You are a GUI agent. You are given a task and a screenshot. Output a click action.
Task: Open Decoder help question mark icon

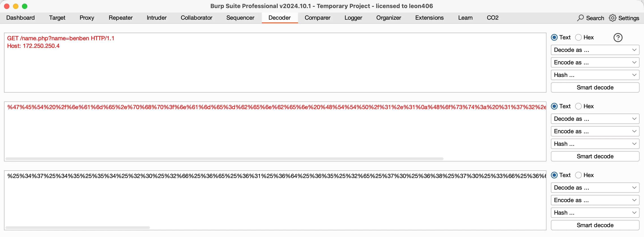click(x=618, y=38)
